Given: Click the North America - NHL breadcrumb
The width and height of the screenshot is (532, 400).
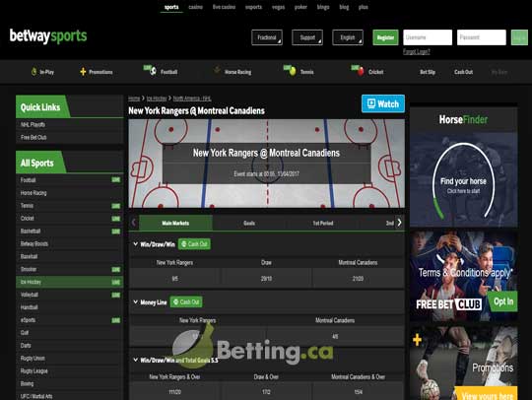Looking at the screenshot, I should pos(192,99).
